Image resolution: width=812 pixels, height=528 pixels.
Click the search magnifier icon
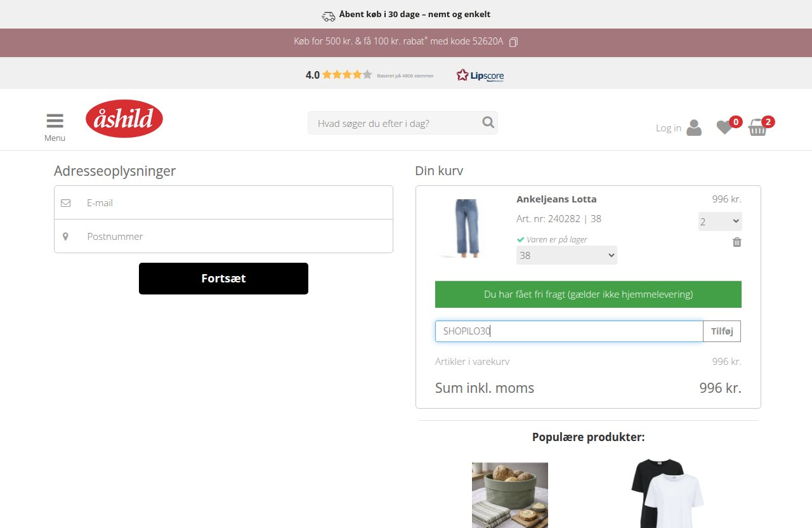pyautogui.click(x=488, y=122)
